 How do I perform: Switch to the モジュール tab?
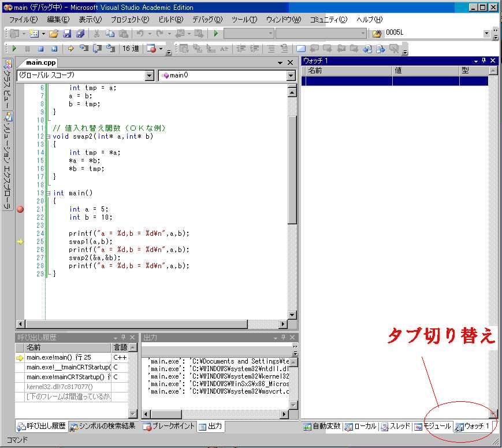point(433,427)
